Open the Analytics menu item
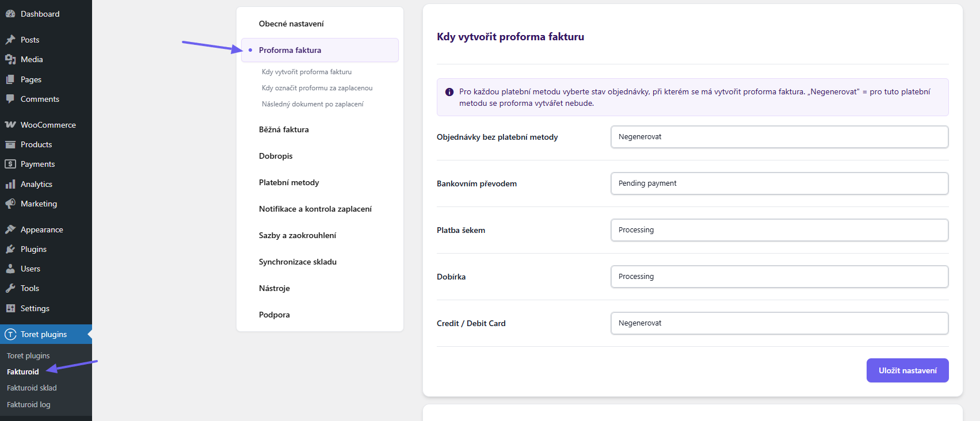This screenshot has width=980, height=421. pos(46,184)
